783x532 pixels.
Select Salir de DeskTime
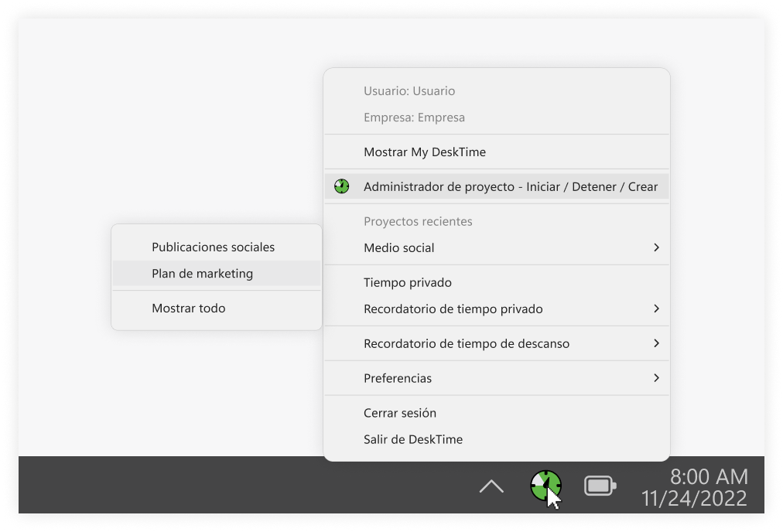pos(497,439)
